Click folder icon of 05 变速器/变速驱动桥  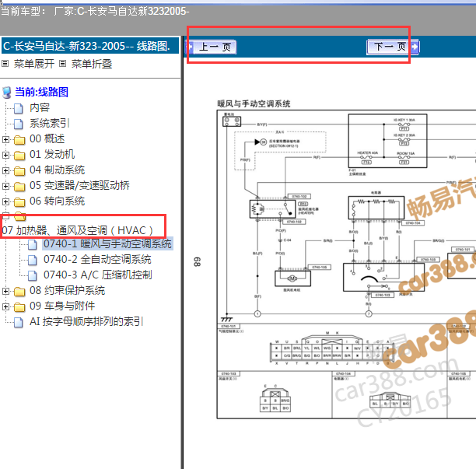[x=19, y=186]
